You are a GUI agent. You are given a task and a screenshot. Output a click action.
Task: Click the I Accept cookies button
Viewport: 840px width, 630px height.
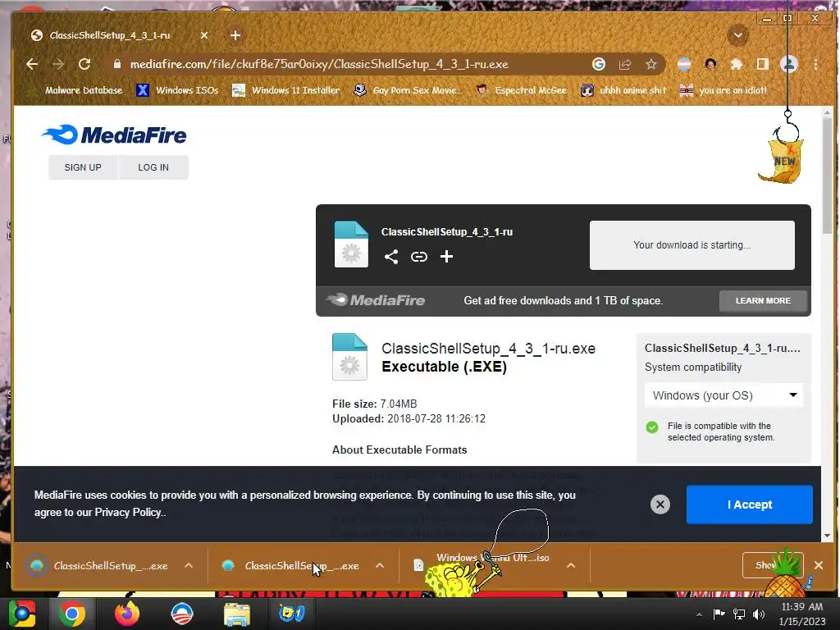coord(750,504)
